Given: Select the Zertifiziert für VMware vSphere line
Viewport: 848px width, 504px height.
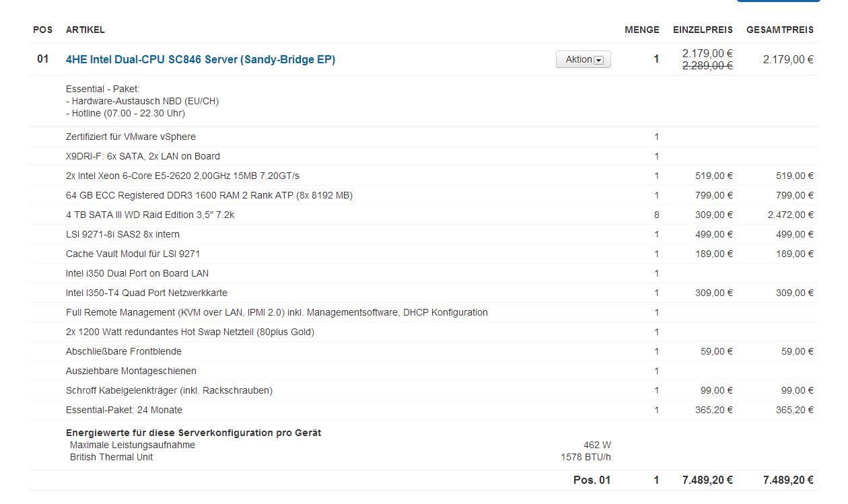Looking at the screenshot, I should (131, 137).
